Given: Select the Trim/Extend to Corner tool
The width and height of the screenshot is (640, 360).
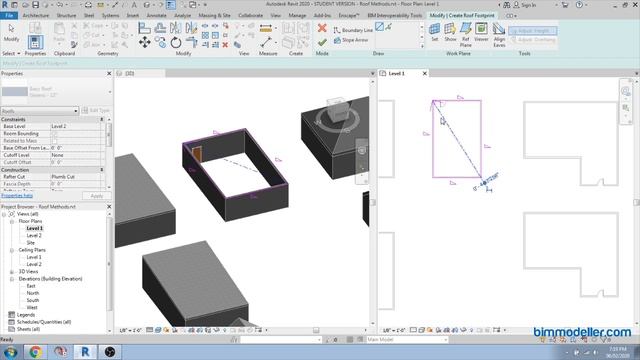Looking at the screenshot, I should (191, 42).
